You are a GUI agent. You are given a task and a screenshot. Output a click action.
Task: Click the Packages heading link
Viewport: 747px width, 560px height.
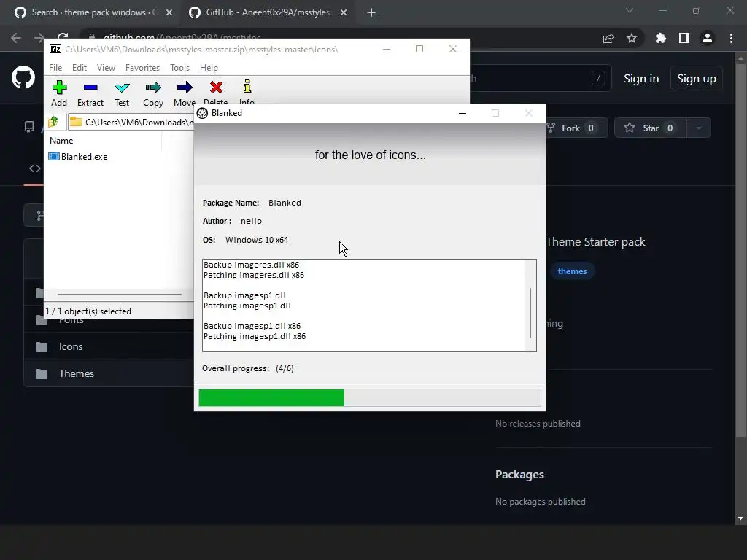(519, 474)
